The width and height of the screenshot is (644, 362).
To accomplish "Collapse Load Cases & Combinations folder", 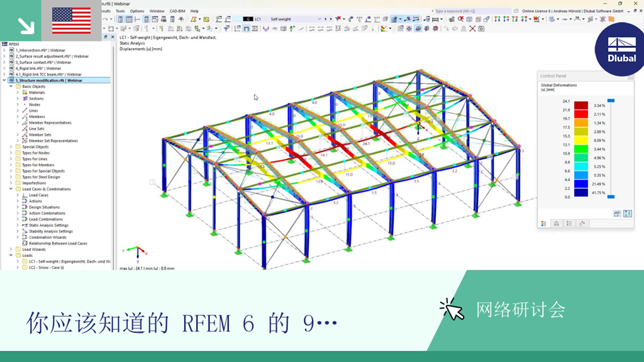I will tap(11, 189).
